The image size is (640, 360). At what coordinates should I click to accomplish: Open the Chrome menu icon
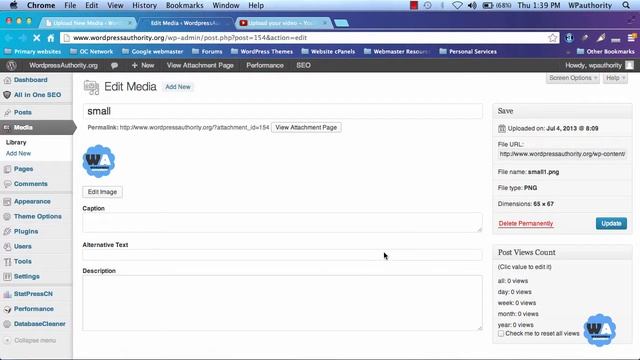click(631, 38)
